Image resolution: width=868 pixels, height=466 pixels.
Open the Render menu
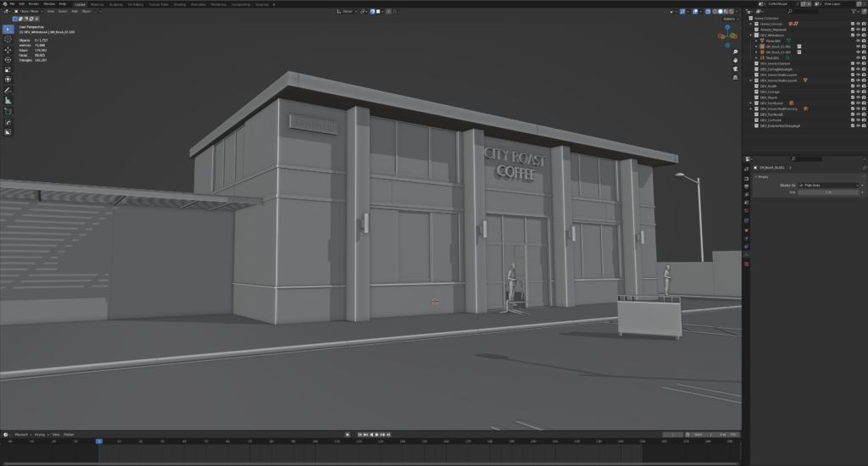[x=34, y=4]
